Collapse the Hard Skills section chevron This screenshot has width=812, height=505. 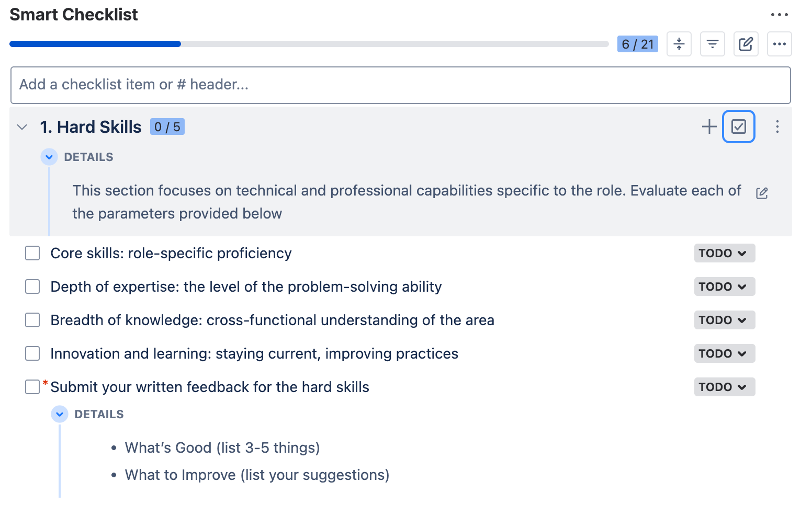pyautogui.click(x=21, y=127)
